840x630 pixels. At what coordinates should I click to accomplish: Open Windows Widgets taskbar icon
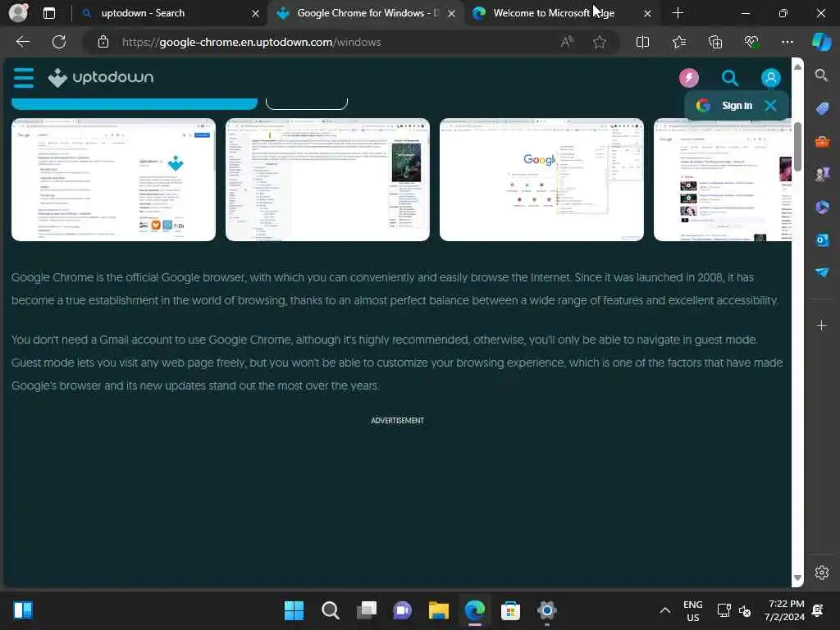pos(23,610)
